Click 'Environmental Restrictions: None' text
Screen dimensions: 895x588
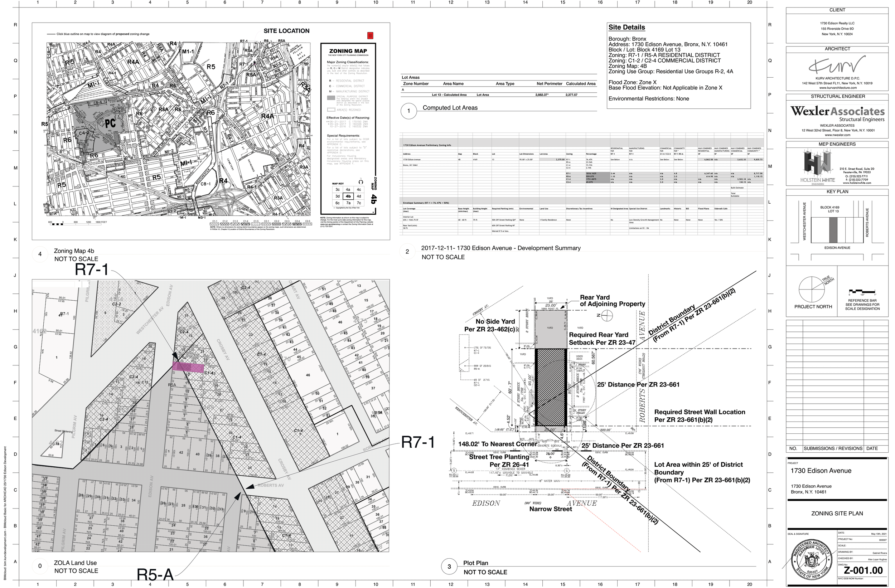(x=649, y=99)
